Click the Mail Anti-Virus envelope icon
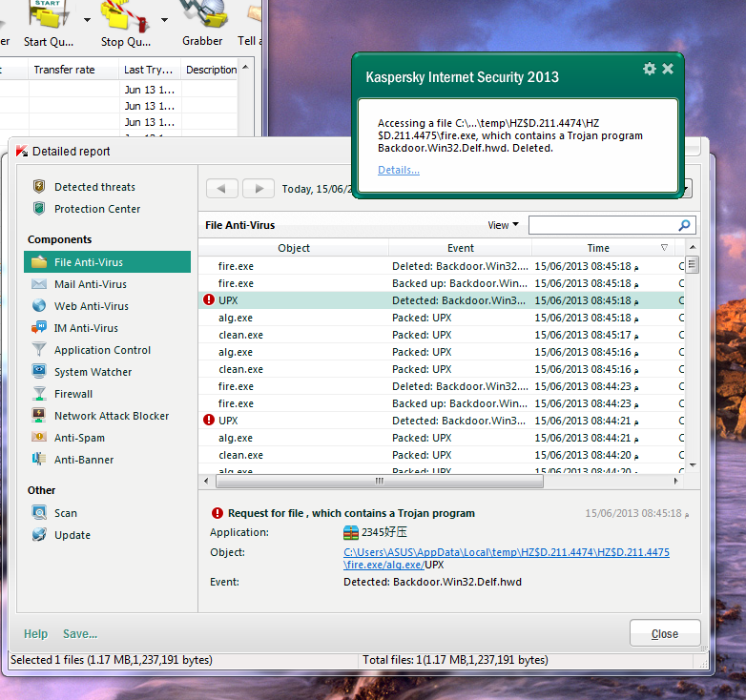Screen dimensions: 746x700 tap(39, 284)
